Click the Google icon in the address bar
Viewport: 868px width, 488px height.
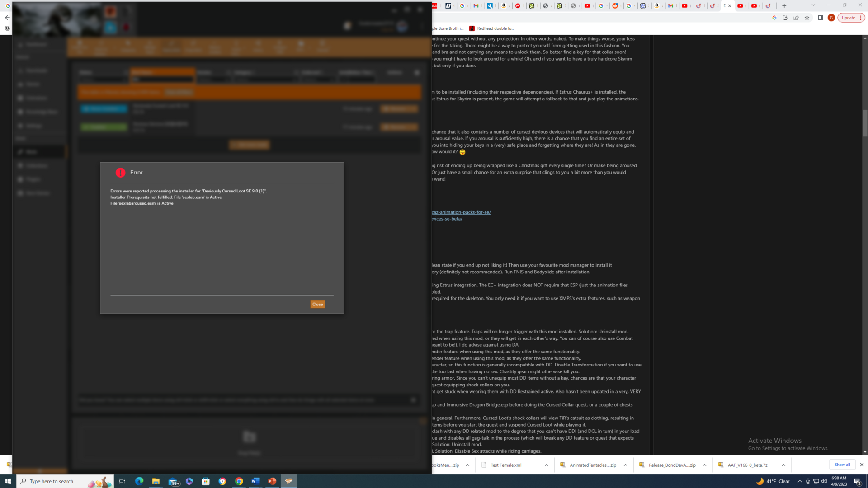[774, 18]
